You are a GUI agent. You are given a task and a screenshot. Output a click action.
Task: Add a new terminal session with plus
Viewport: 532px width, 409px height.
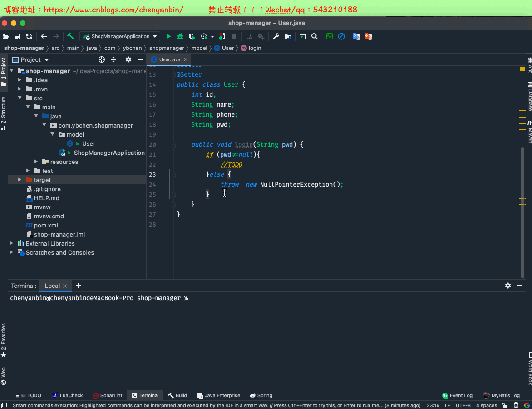[x=79, y=286]
